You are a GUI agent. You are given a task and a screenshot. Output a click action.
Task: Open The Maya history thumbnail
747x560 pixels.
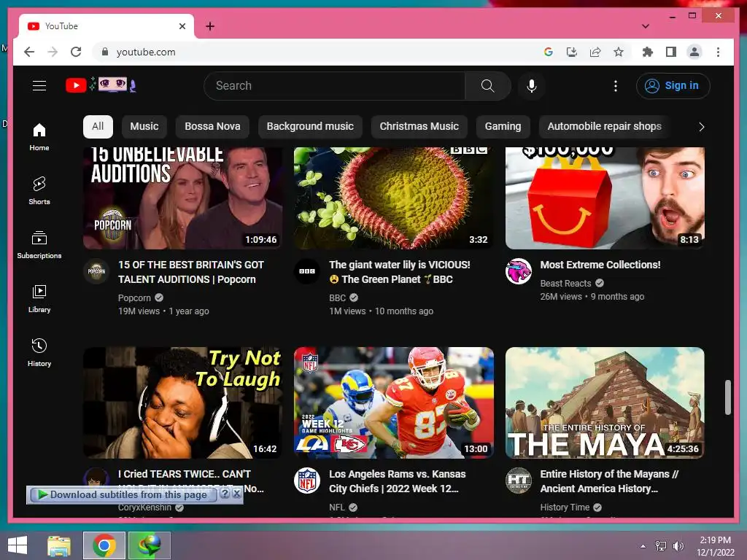[x=605, y=402]
